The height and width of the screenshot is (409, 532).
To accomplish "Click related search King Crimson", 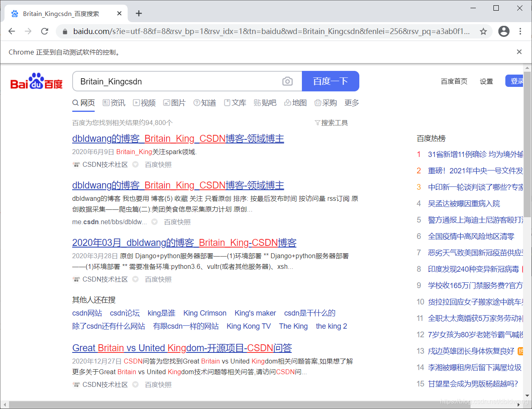I will [x=205, y=313].
